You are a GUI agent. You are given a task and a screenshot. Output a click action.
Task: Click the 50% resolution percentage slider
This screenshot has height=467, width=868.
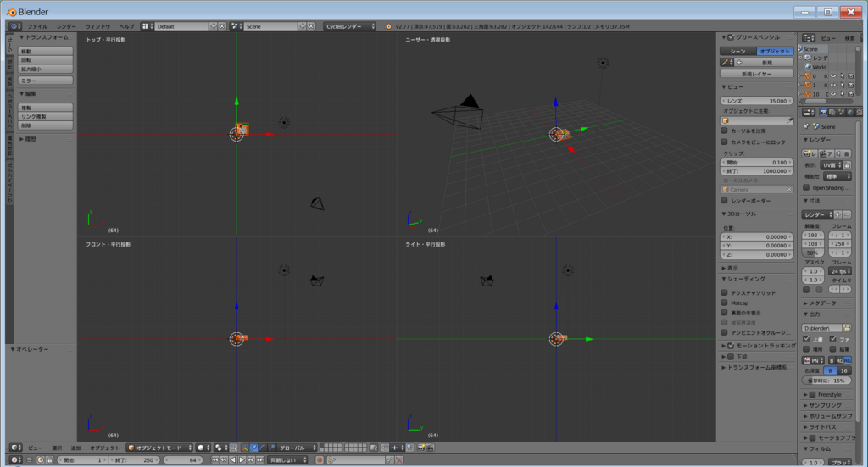(813, 253)
